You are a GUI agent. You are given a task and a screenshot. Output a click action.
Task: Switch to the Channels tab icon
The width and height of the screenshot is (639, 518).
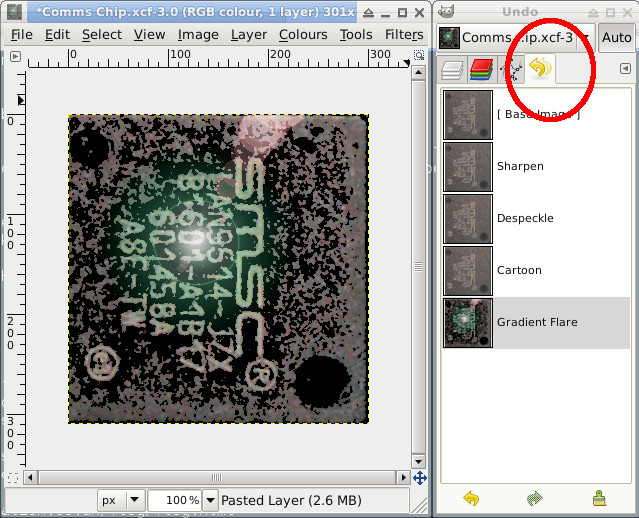[x=481, y=69]
